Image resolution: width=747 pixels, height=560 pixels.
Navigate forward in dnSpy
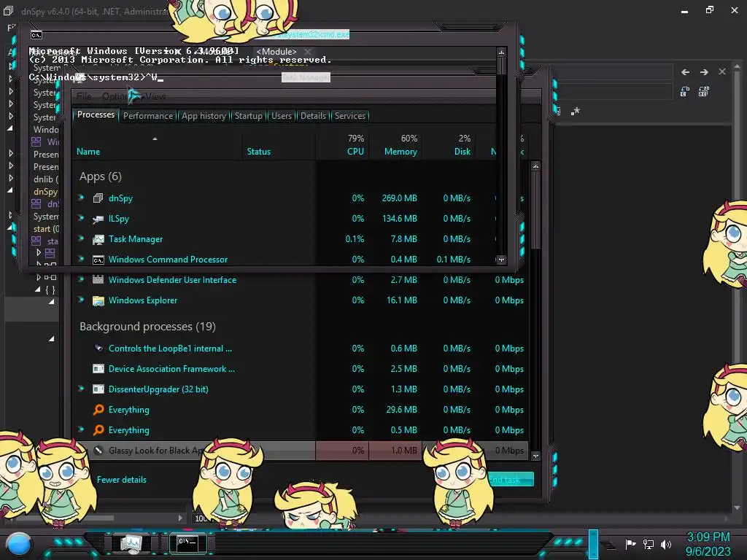(704, 72)
